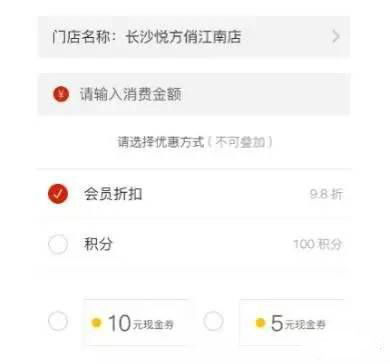Focus the 请输入消费金额 input field
Screen dimensions: 390x364
point(194,94)
